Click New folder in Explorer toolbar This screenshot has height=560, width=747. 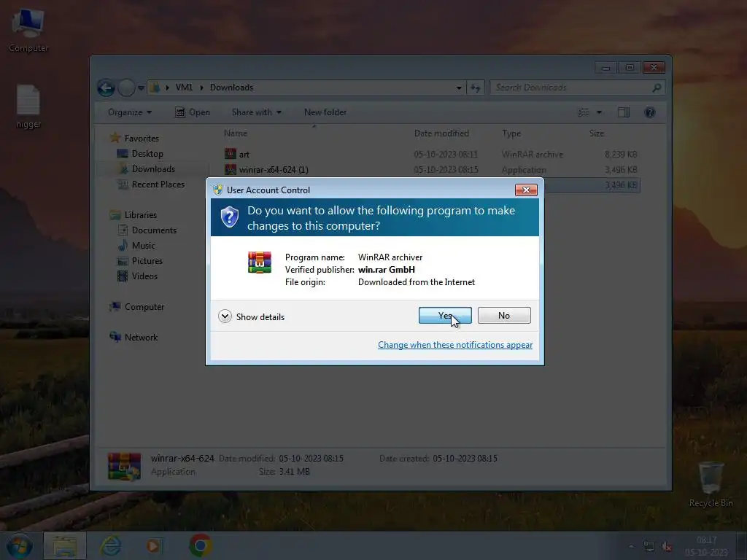325,112
